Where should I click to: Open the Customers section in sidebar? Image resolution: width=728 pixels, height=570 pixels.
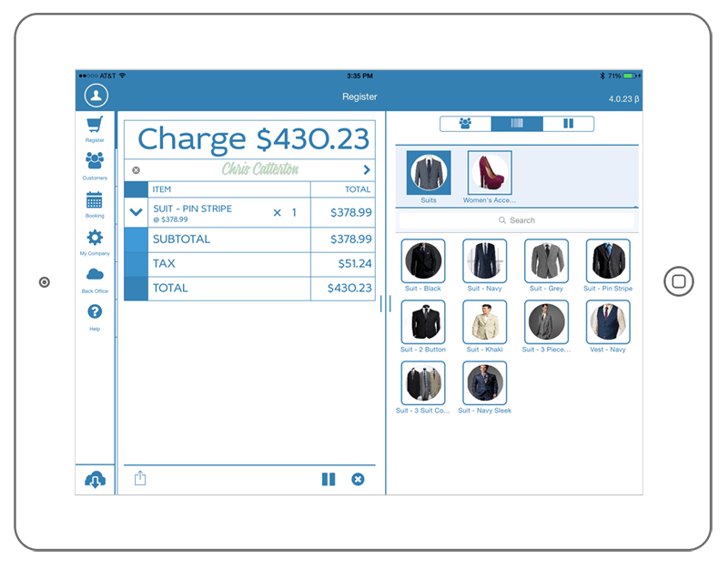95,162
